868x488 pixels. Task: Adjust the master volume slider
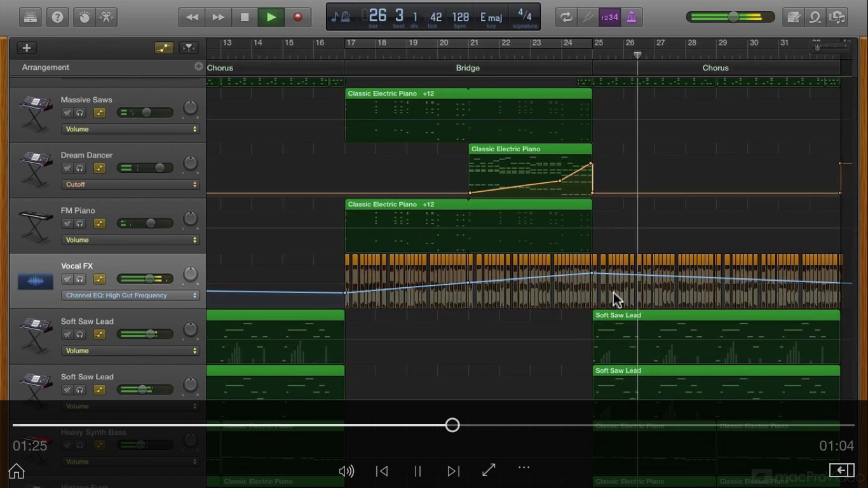click(735, 17)
